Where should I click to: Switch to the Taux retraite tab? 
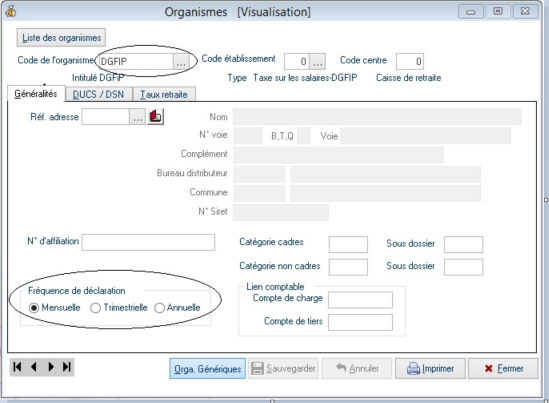(x=164, y=95)
